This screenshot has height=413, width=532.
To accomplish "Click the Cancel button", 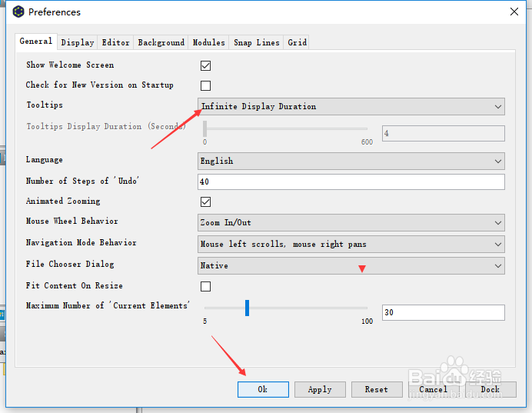I will click(434, 389).
